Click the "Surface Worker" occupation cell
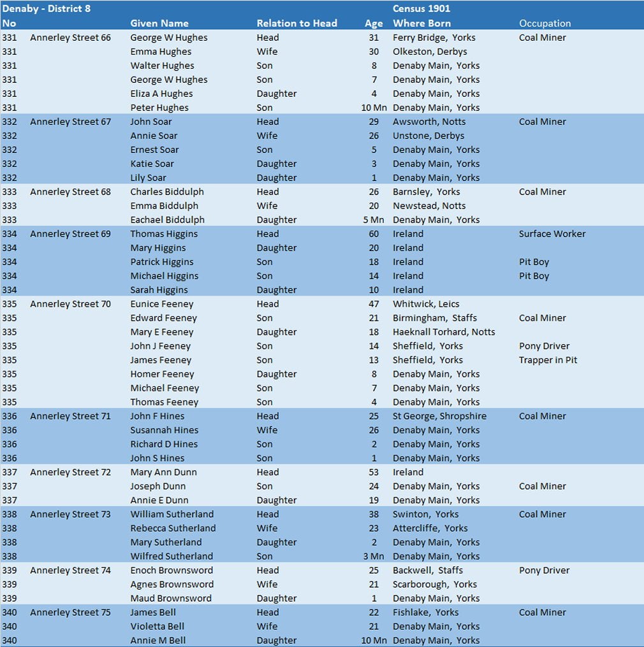 tap(552, 234)
